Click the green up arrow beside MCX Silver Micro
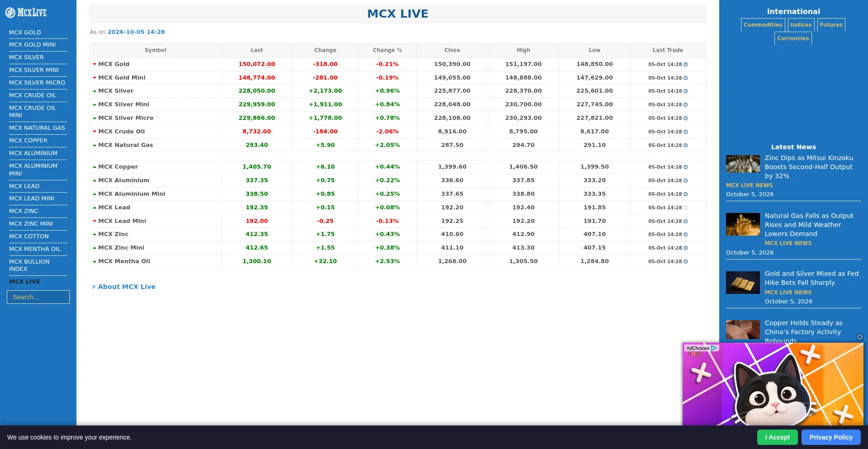The height and width of the screenshot is (449, 868). pyautogui.click(x=94, y=118)
